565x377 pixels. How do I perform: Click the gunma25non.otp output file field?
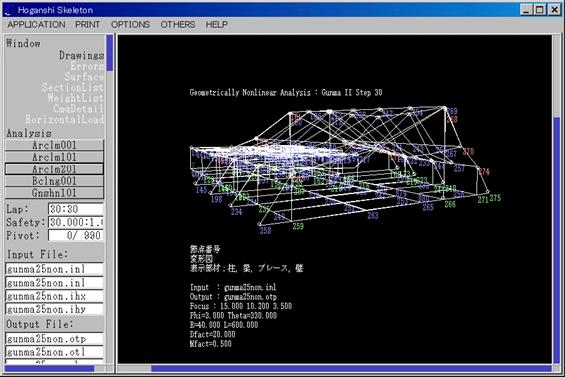(54, 339)
